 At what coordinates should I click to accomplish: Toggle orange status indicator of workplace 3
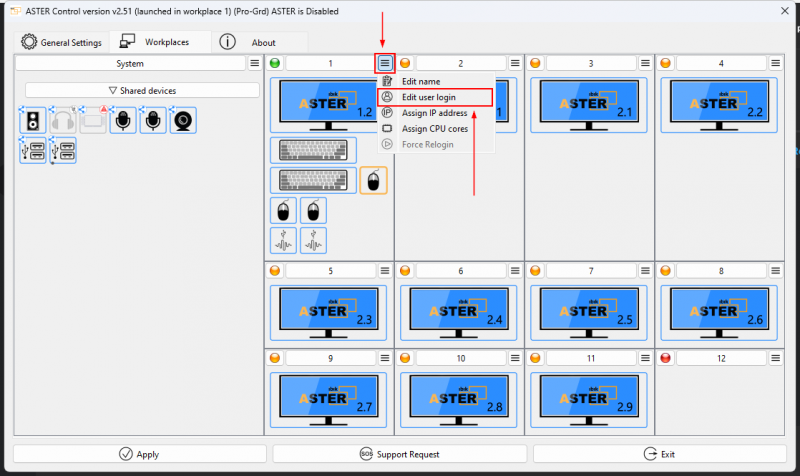535,63
